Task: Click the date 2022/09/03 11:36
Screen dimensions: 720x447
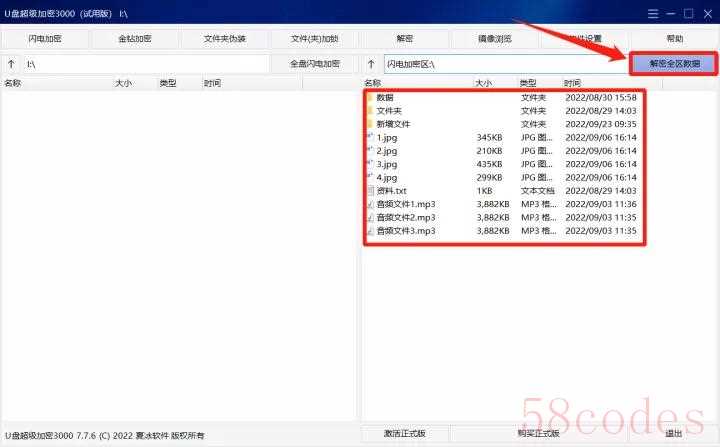Action: pos(601,204)
